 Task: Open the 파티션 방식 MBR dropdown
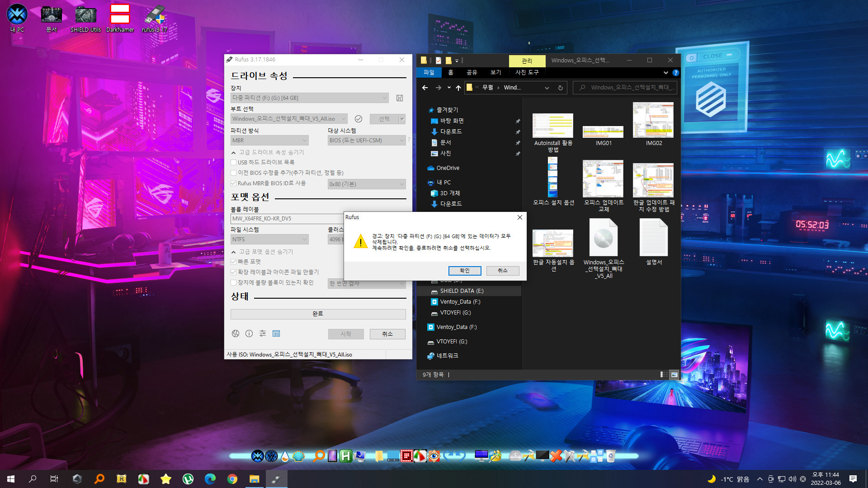(x=269, y=141)
